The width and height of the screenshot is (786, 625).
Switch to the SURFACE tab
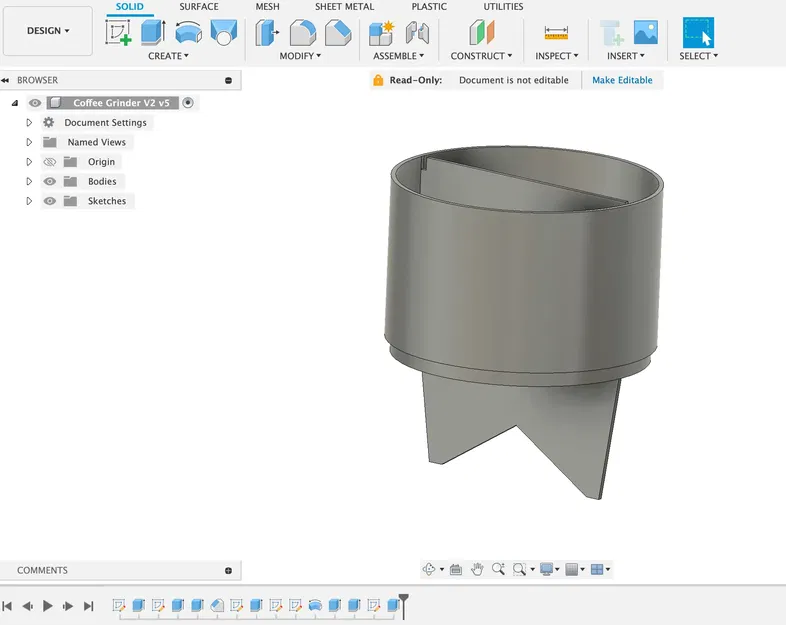199,7
